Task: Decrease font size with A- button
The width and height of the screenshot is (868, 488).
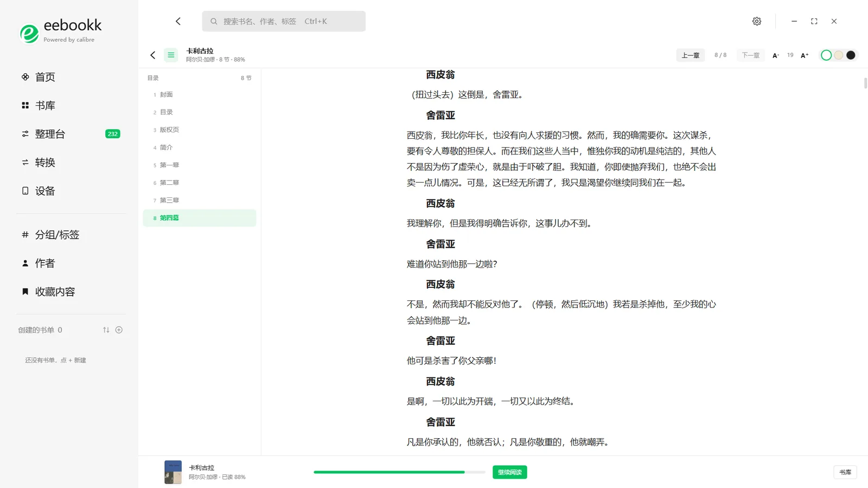Action: 776,55
